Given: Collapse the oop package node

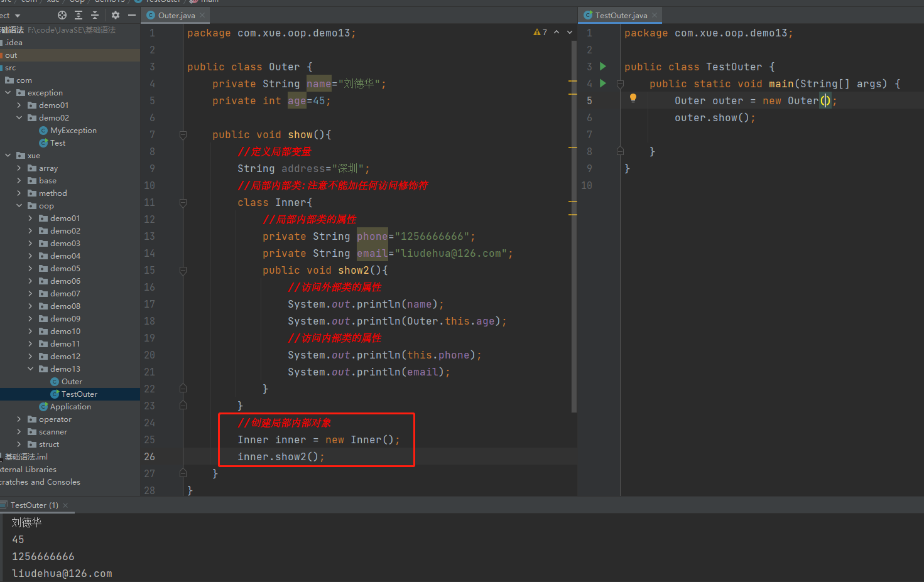Looking at the screenshot, I should [x=19, y=206].
